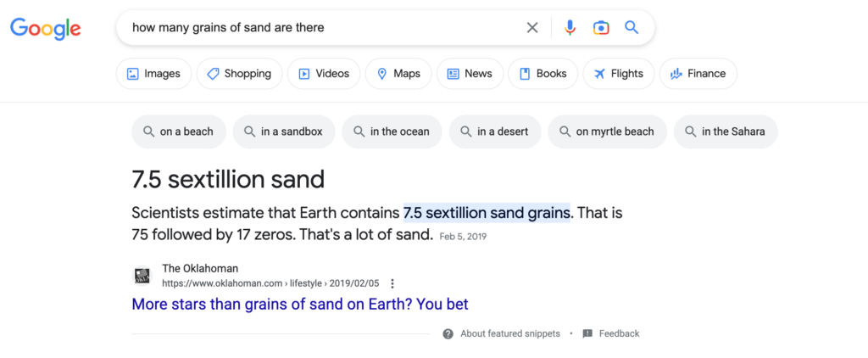868x358 pixels.
Task: Click the About featured snippets help icon
Action: tap(448, 333)
